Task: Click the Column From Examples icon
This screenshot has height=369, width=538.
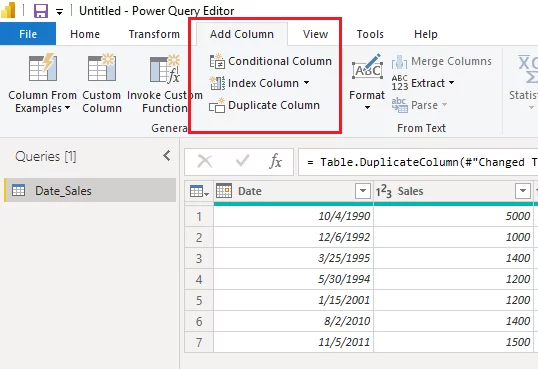Action: coord(43,67)
